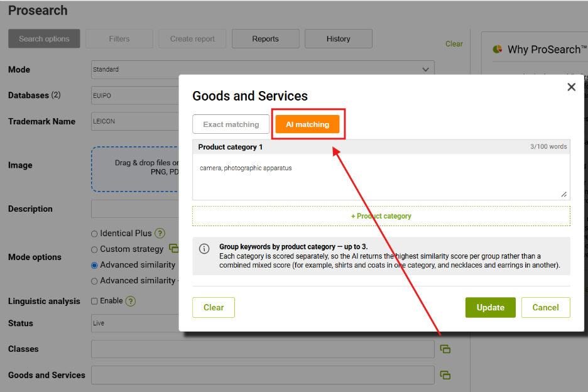Enable the Linguistic analysis checkbox
Screen dimensions: 588x392
tap(94, 301)
